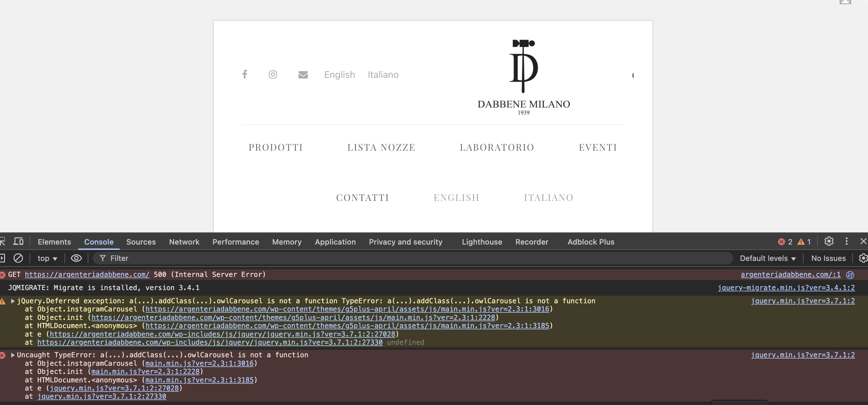The image size is (868, 405).
Task: Open the three-dot DevTools menu
Action: (846, 241)
